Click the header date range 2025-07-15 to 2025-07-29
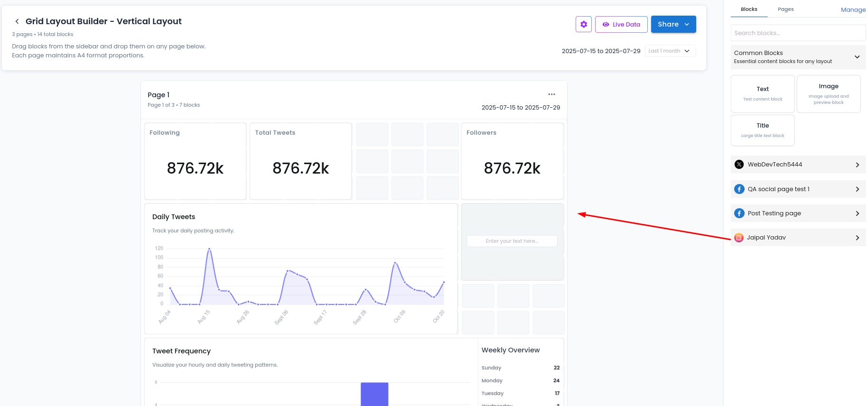Screen dimensions: 868x406 pos(601,51)
